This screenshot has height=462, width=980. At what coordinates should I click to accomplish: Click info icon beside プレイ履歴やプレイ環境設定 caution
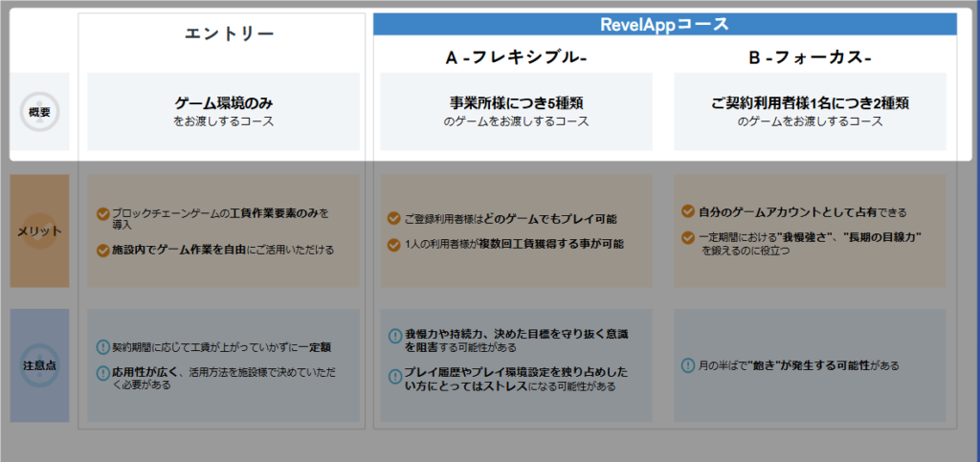click(x=394, y=374)
